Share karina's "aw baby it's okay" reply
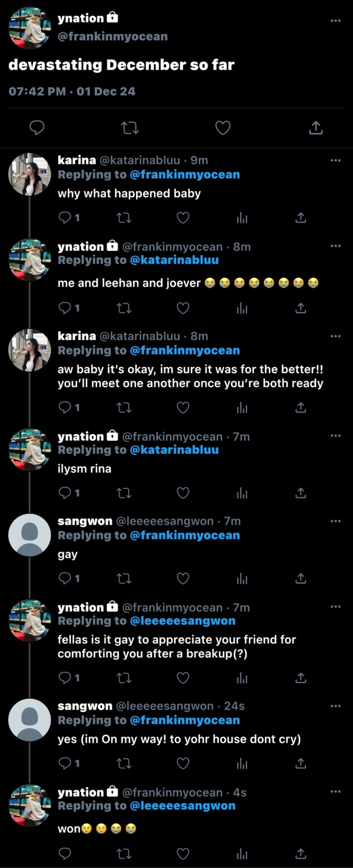Viewport: 353px width, 868px height. (301, 408)
